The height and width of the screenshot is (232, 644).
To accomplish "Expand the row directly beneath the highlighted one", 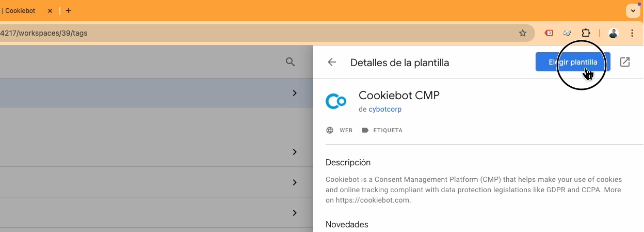I will pyautogui.click(x=295, y=152).
